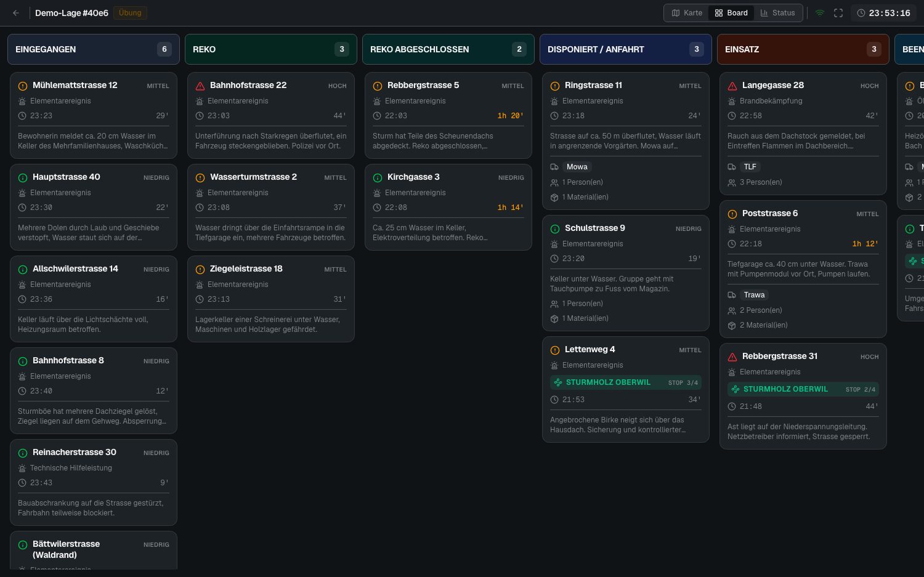
Task: Open the Allschwilerstrasse 14 card
Action: [x=94, y=299]
